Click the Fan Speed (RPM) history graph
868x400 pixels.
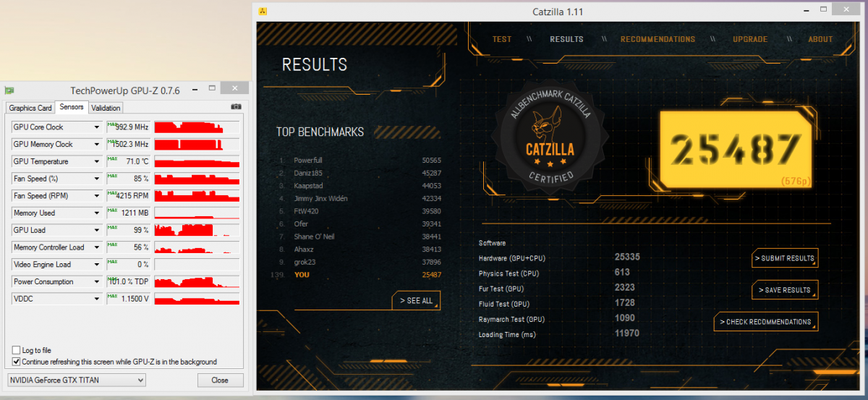tap(197, 196)
